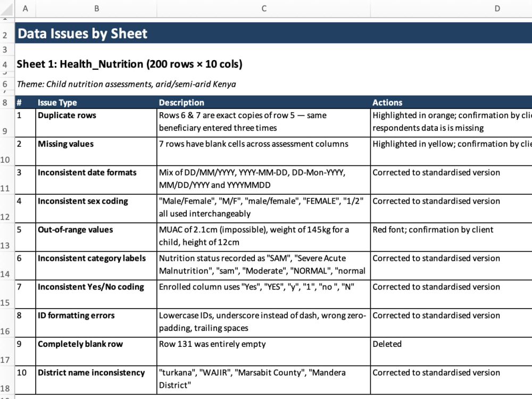Select the 'Missing values' cell
532x399 pixels.
[96, 151]
